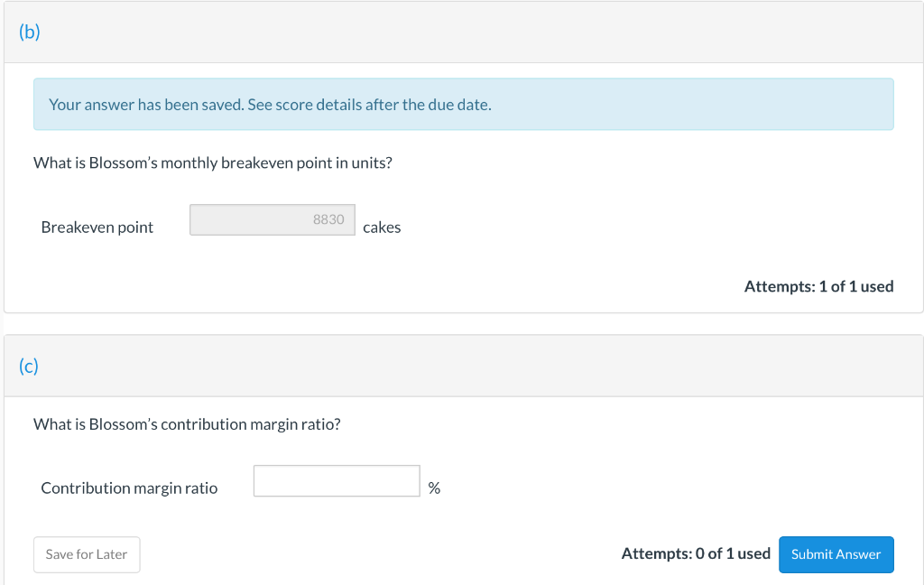Click the Save for Later button

coord(87,554)
